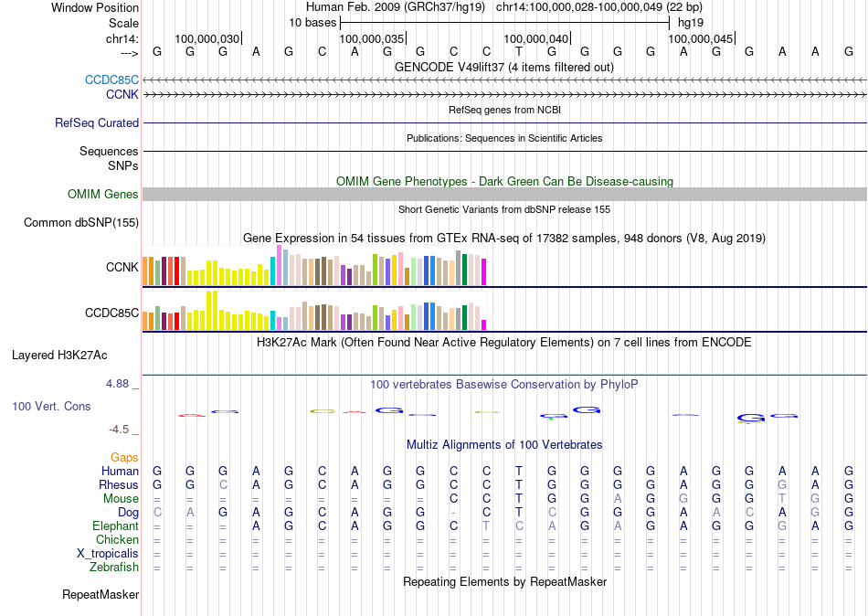Click the -4.5 PhyloP lower scale value
Screen dimensions: 868x616
point(119,430)
